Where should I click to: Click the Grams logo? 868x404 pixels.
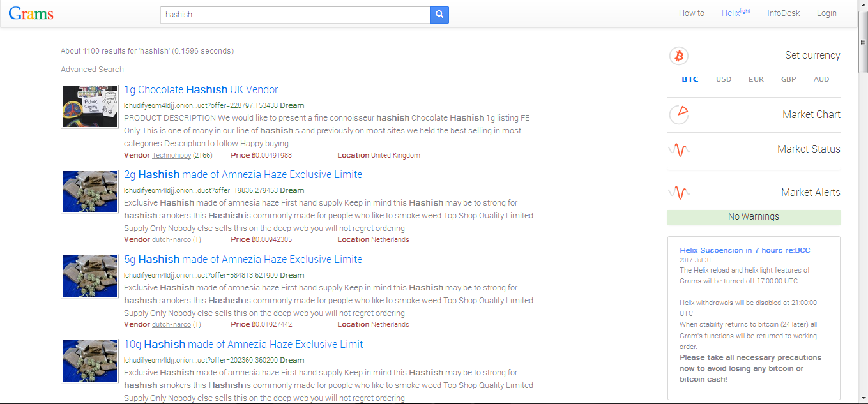click(x=31, y=13)
